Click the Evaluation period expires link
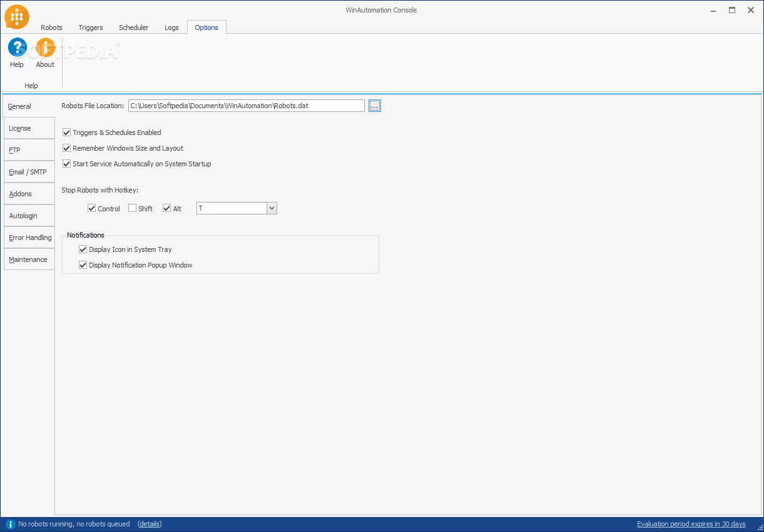 (691, 524)
